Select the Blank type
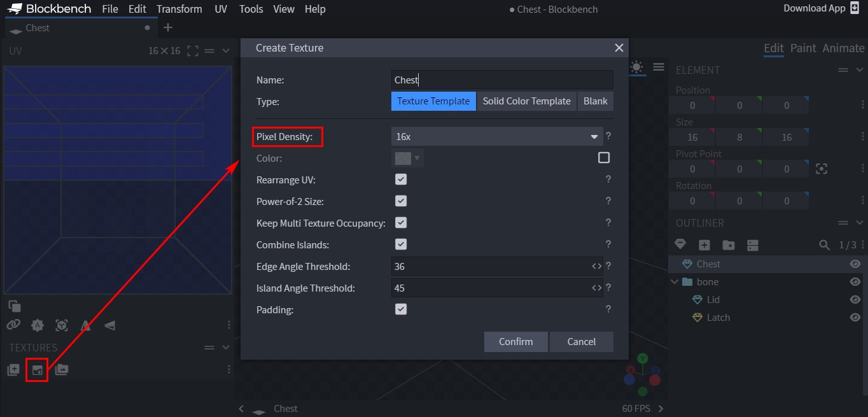This screenshot has width=868, height=417. [596, 101]
